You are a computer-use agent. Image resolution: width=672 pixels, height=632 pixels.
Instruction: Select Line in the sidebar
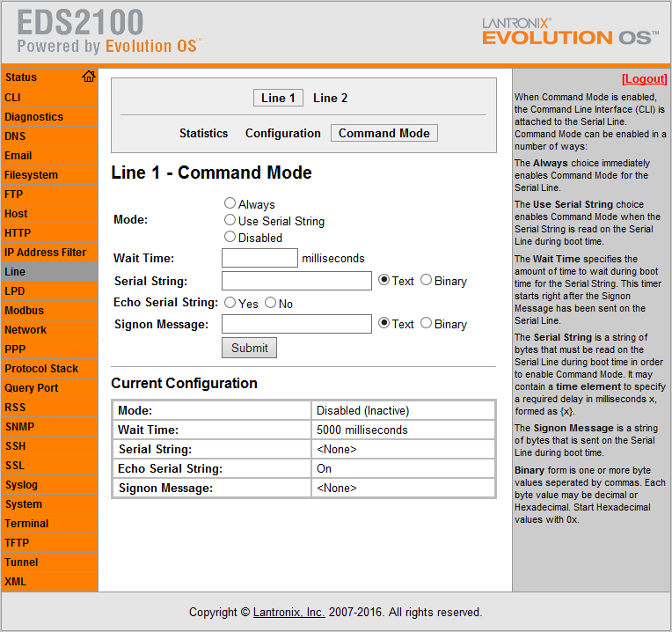pyautogui.click(x=50, y=272)
